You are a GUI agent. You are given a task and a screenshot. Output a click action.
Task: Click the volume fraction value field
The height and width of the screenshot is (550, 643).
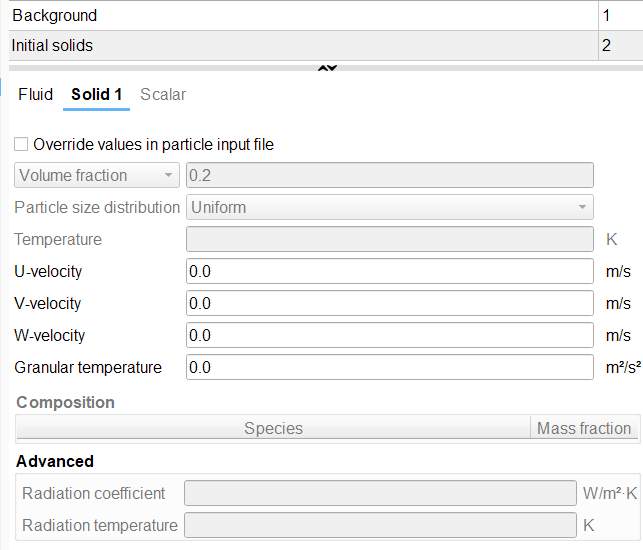(x=390, y=175)
